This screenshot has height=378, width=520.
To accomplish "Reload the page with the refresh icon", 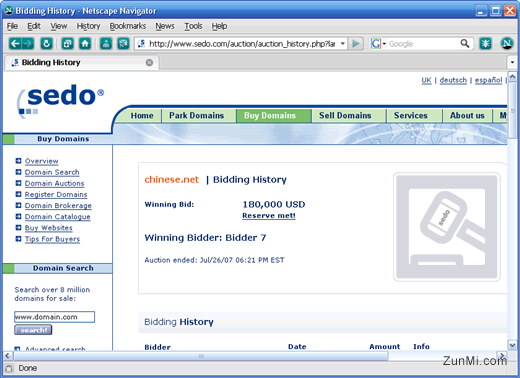I will 46,43.
